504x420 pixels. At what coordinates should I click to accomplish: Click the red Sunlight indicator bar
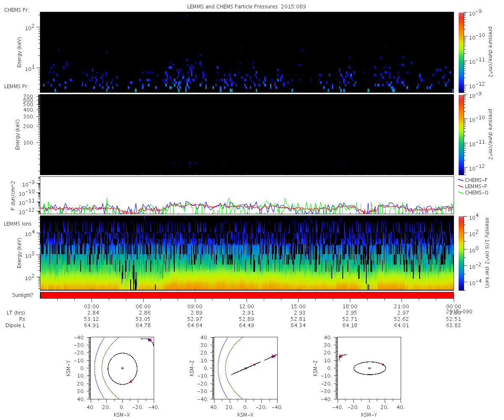tap(247, 295)
